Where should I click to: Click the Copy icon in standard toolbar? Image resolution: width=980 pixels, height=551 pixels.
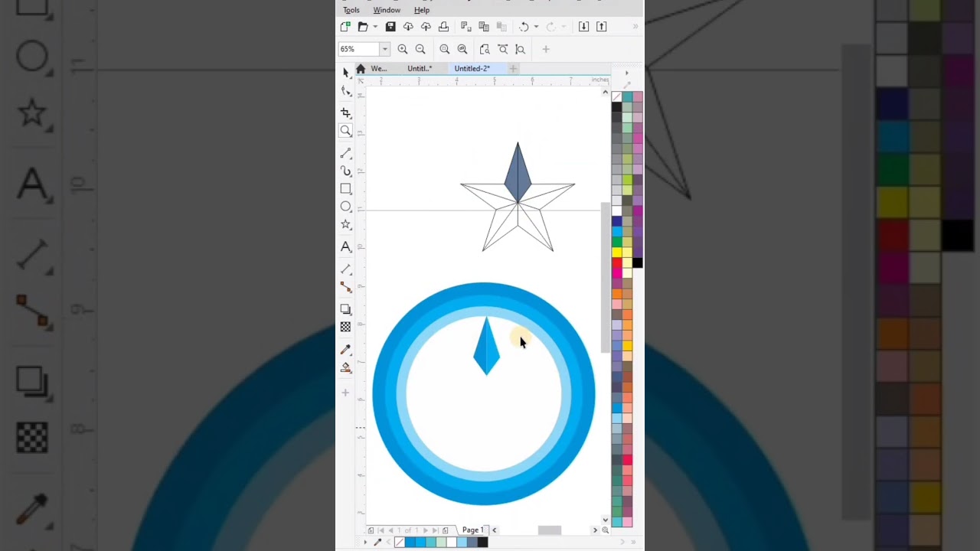(x=483, y=27)
